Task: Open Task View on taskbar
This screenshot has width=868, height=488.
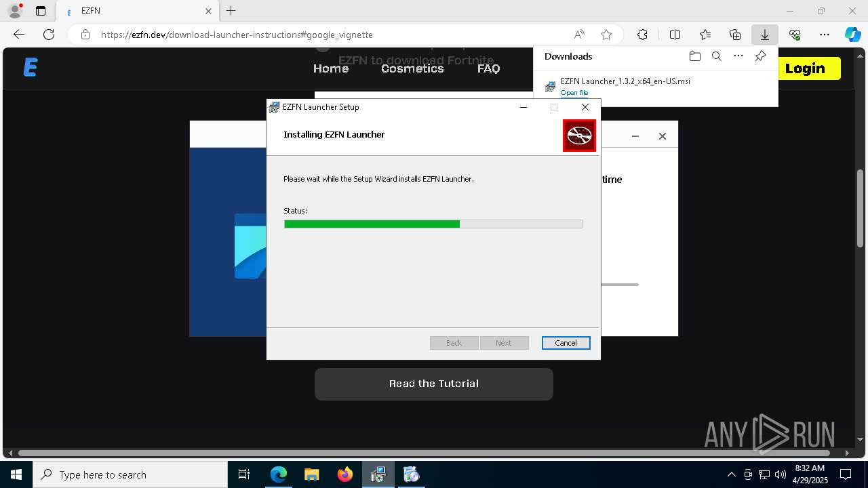Action: pyautogui.click(x=244, y=474)
